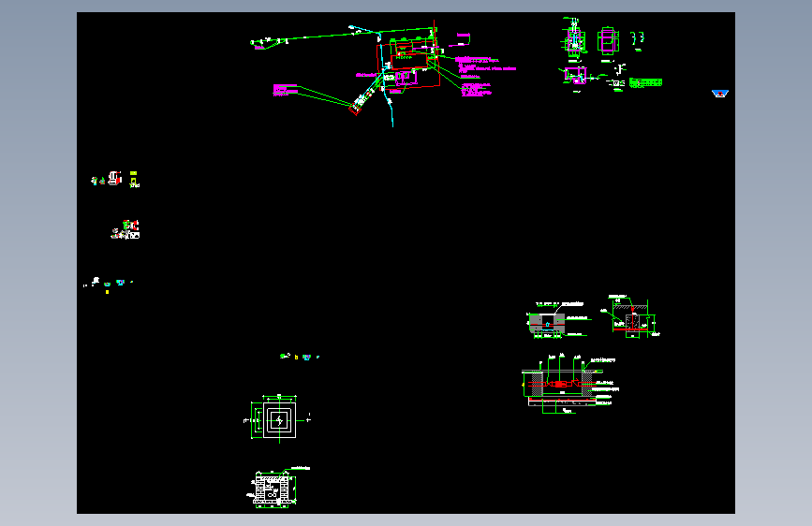Click the brick-hatched well section drawing
812x526 pixels.
coord(273,489)
